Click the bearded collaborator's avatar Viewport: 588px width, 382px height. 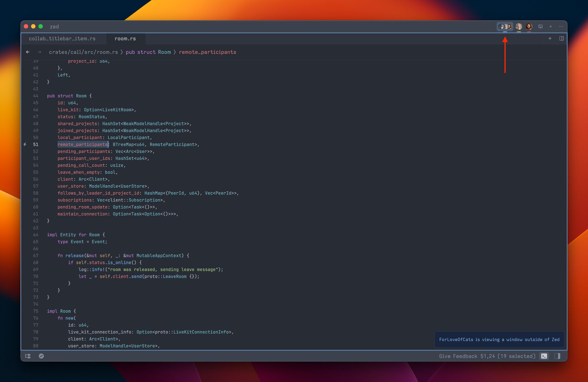tap(529, 26)
